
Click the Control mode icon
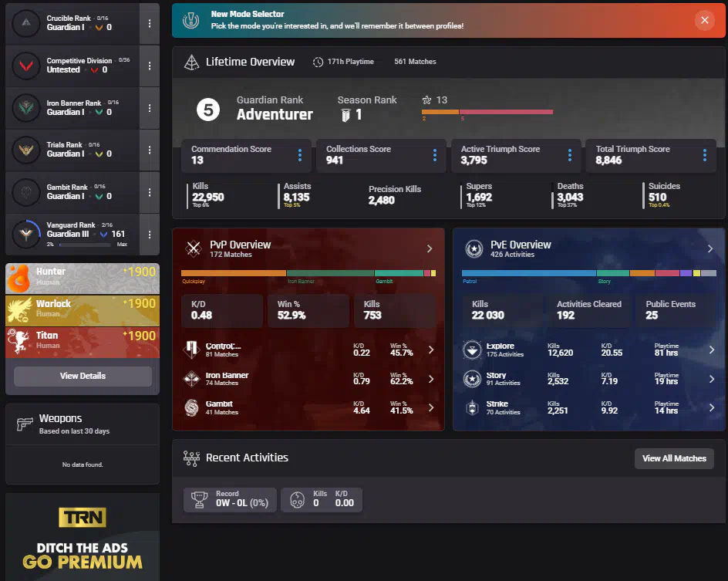[x=191, y=350]
